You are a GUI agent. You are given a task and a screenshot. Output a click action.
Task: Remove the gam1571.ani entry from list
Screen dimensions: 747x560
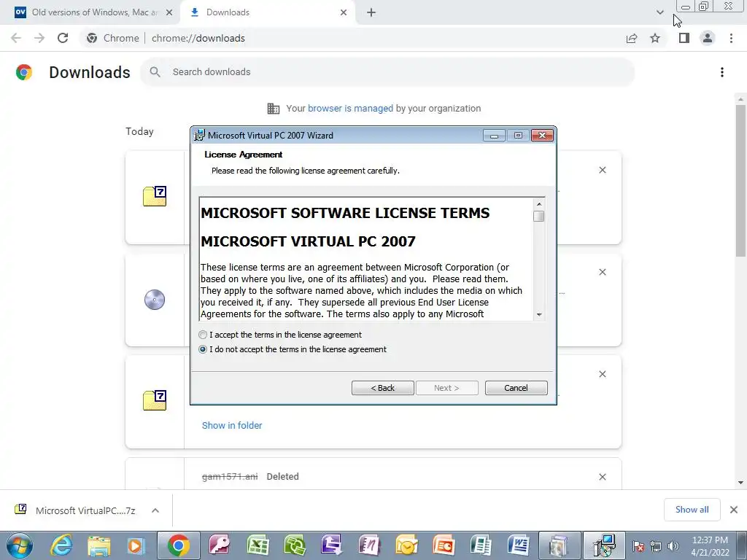pyautogui.click(x=602, y=477)
